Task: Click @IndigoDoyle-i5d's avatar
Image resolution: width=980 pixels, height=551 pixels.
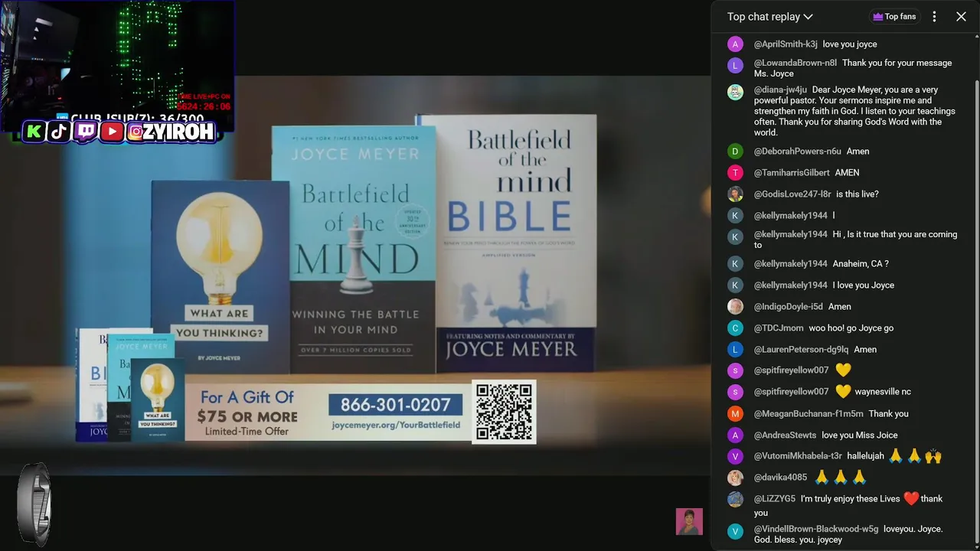Action: pos(735,307)
